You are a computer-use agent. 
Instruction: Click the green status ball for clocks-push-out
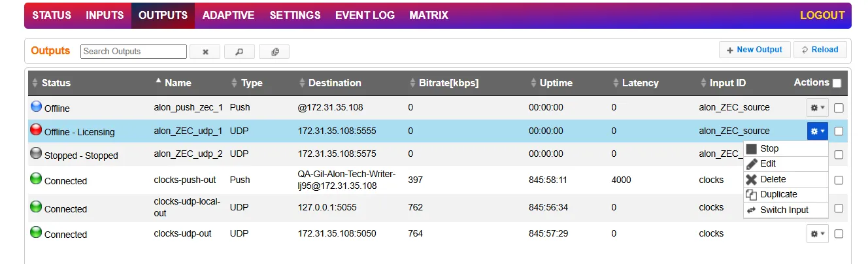(36, 178)
